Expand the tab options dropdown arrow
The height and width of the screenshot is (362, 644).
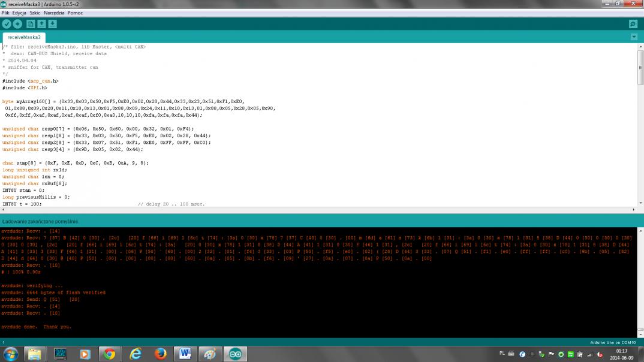point(634,37)
